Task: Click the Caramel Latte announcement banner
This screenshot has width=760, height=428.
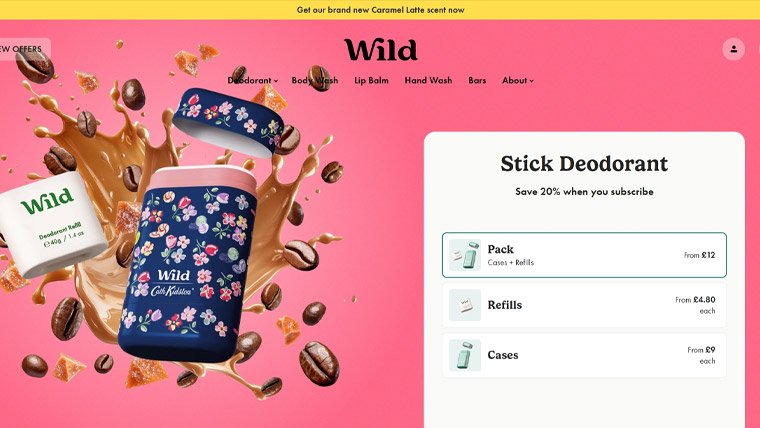Action: point(380,10)
